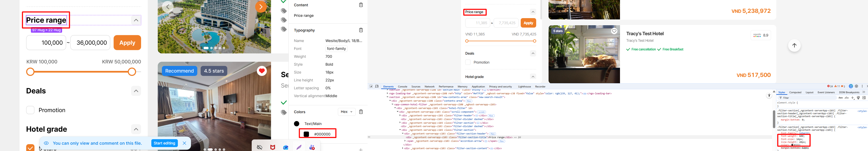Check the Promotion checkbox in left design
The width and height of the screenshot is (868, 151).
[x=30, y=110]
